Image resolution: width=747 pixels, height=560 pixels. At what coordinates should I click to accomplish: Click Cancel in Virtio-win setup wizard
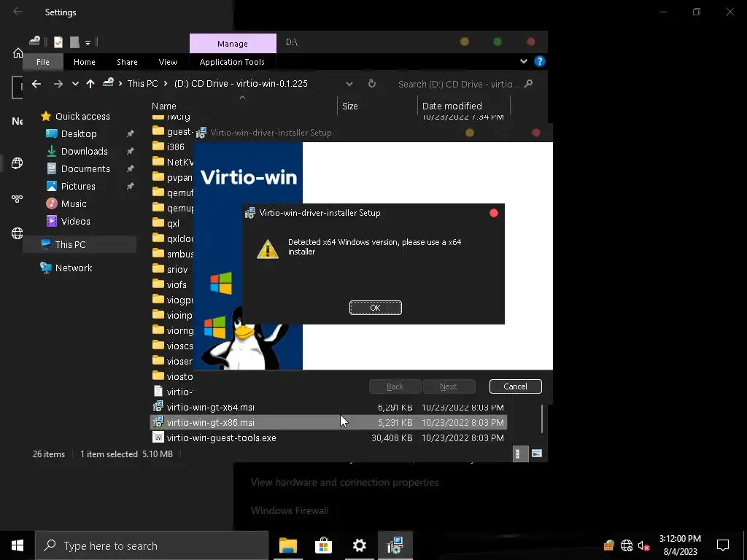pos(515,386)
